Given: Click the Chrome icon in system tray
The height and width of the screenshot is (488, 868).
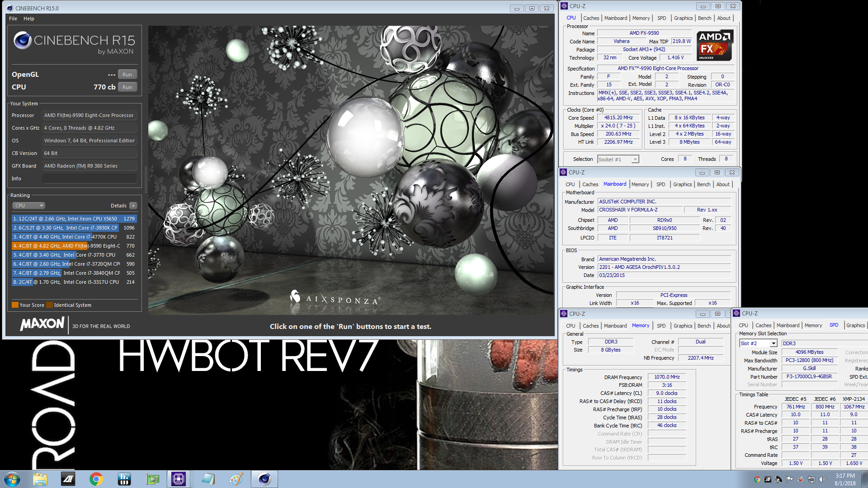Looking at the screenshot, I should pyautogui.click(x=757, y=479).
